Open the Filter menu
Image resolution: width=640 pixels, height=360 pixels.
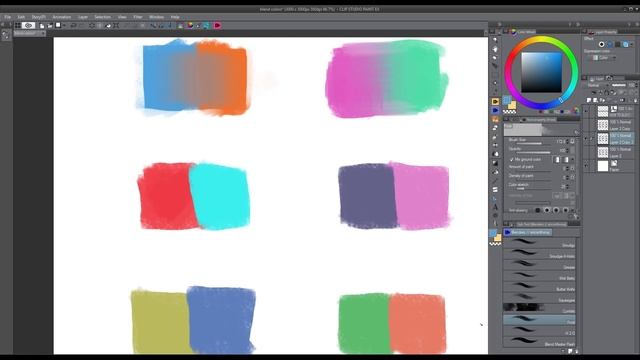[138, 17]
